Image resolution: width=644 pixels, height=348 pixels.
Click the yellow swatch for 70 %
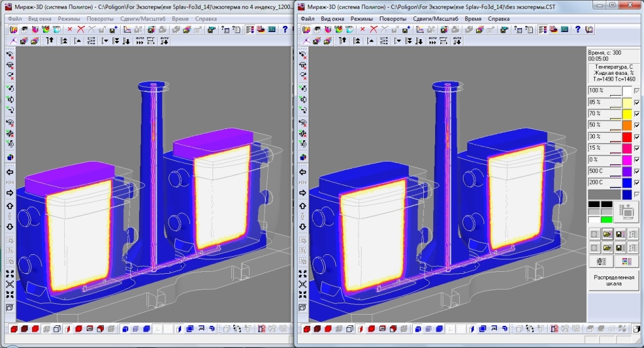pos(626,114)
